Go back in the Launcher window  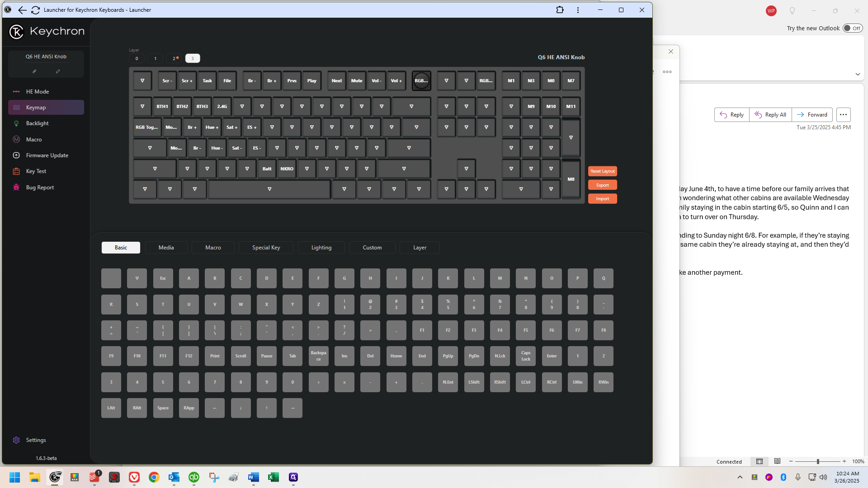[x=22, y=10]
